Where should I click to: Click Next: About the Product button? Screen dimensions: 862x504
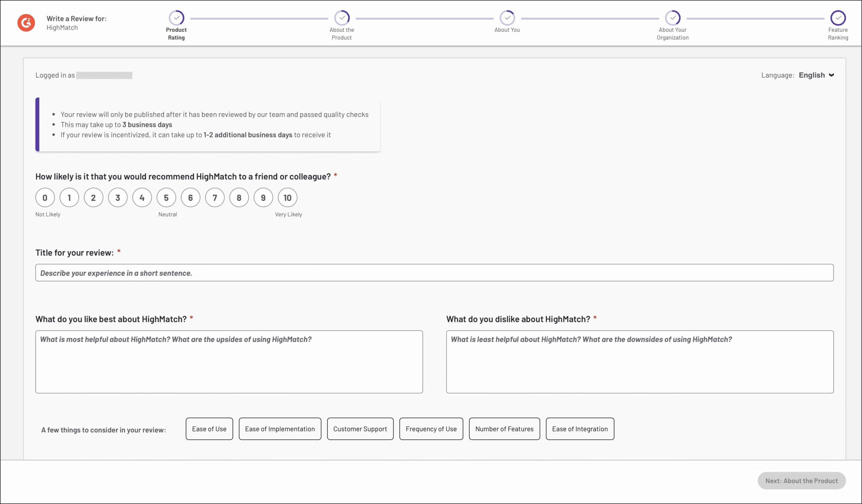coord(801,481)
